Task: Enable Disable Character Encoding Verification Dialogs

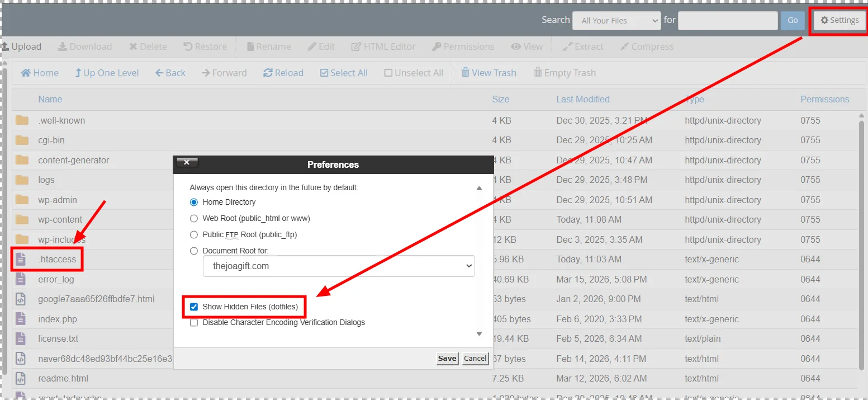Action: click(194, 322)
